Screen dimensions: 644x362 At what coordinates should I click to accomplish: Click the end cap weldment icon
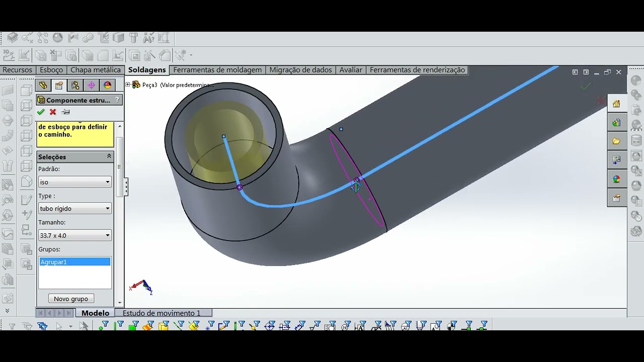88,55
